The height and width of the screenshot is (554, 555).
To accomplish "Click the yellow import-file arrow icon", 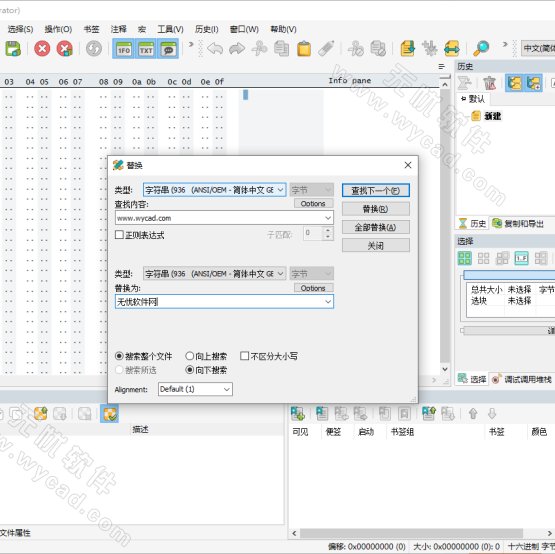I will 407,48.
